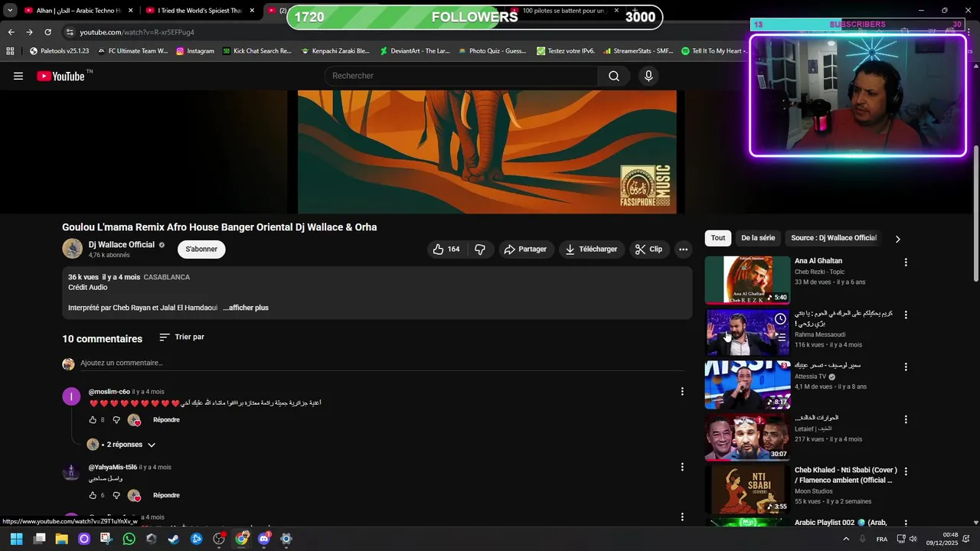The height and width of the screenshot is (551, 980).
Task: Click the magnifier search button
Action: tap(614, 76)
